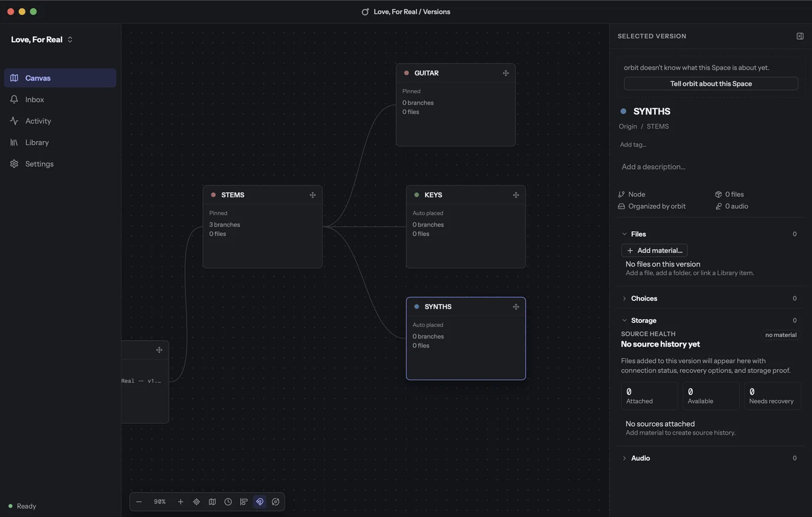Click the Add material button
The height and width of the screenshot is (517, 812).
click(x=654, y=250)
